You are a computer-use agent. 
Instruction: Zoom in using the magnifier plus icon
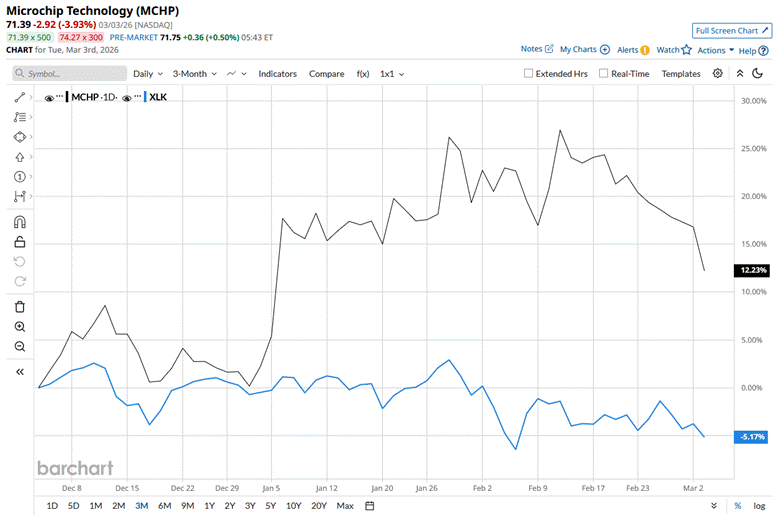coord(19,327)
